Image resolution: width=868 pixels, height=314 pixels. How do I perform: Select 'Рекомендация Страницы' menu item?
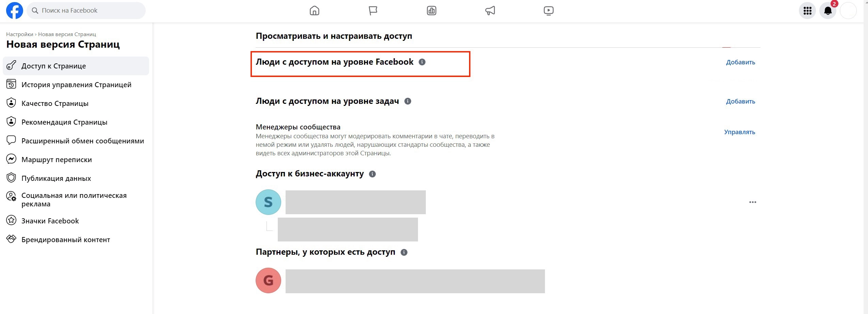[76, 122]
